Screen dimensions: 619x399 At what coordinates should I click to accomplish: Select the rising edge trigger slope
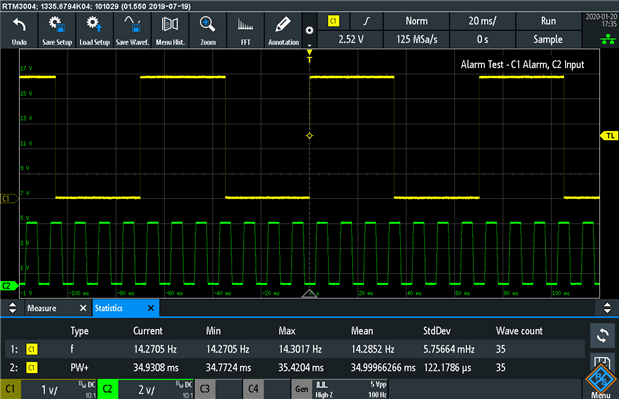pos(367,21)
